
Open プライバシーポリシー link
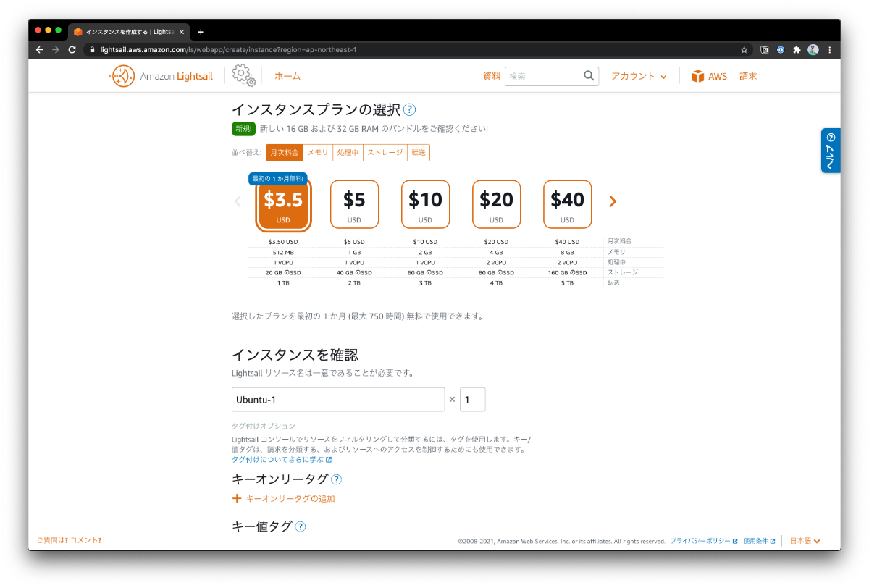tap(704, 541)
